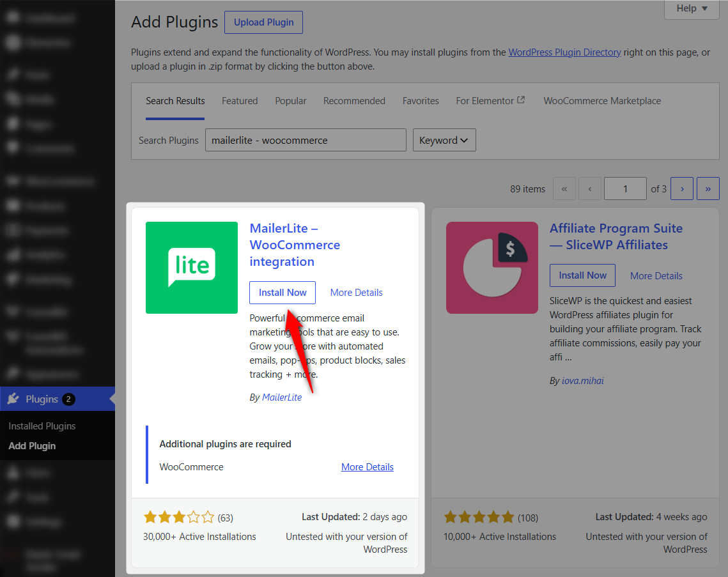Open the MailerLite author link
This screenshot has height=577, width=728.
pyautogui.click(x=282, y=397)
